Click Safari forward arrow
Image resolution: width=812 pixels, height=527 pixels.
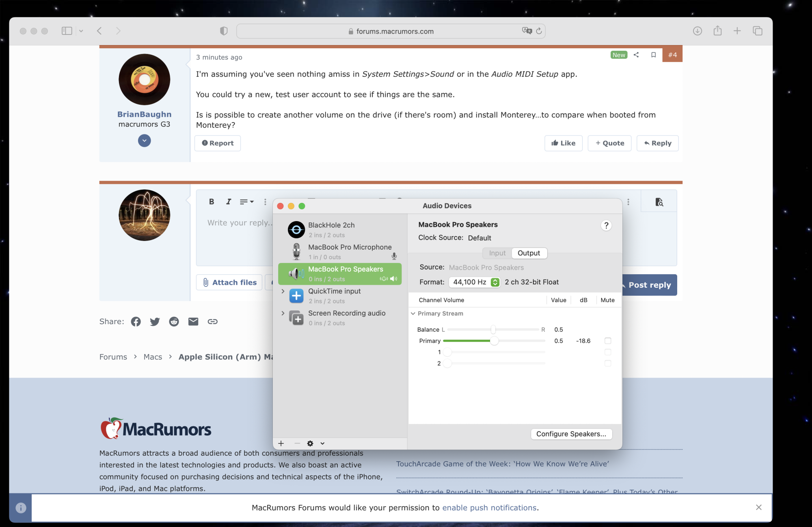[118, 31]
